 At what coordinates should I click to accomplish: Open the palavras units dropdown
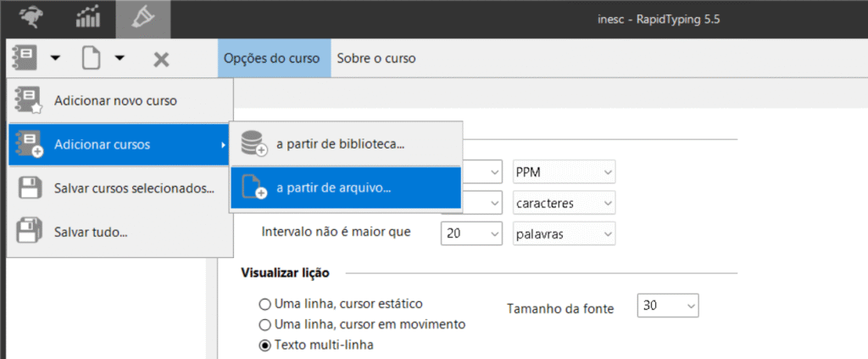[564, 233]
